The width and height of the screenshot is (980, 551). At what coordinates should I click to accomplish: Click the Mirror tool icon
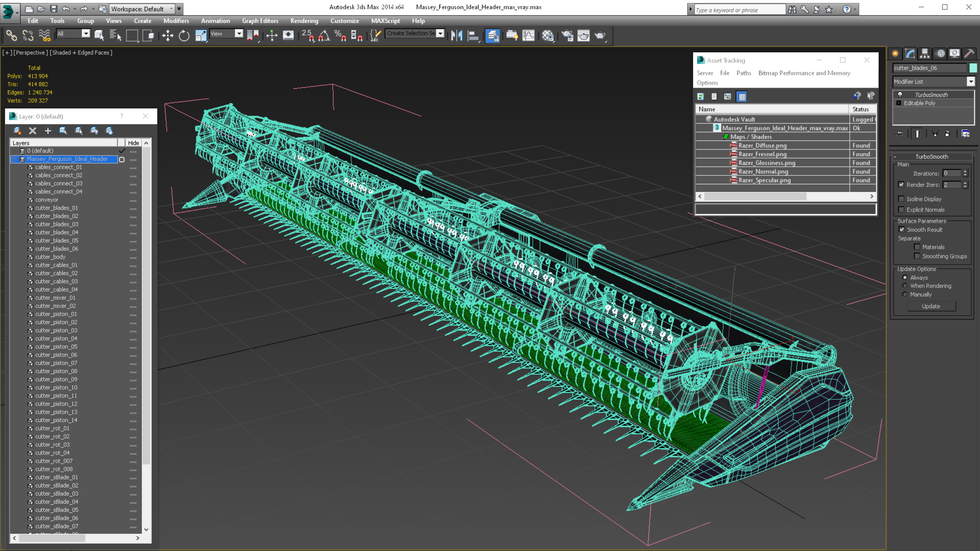coord(456,35)
